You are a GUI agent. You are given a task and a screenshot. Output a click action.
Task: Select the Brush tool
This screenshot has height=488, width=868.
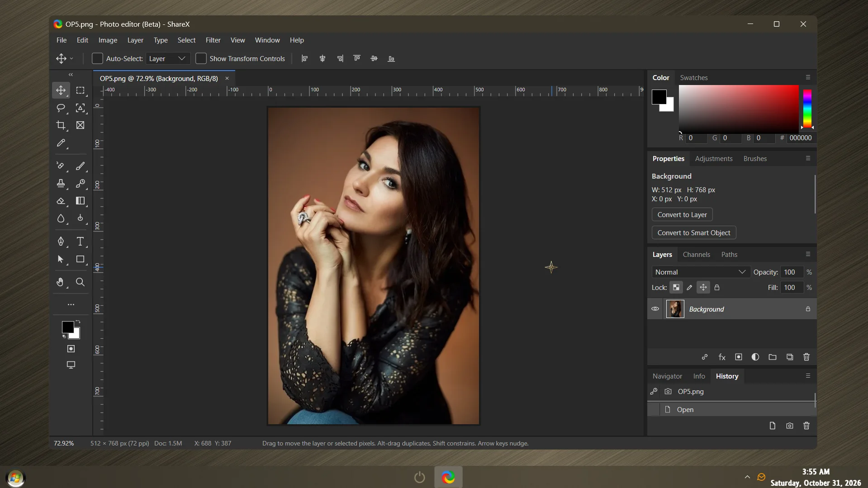pos(80,166)
